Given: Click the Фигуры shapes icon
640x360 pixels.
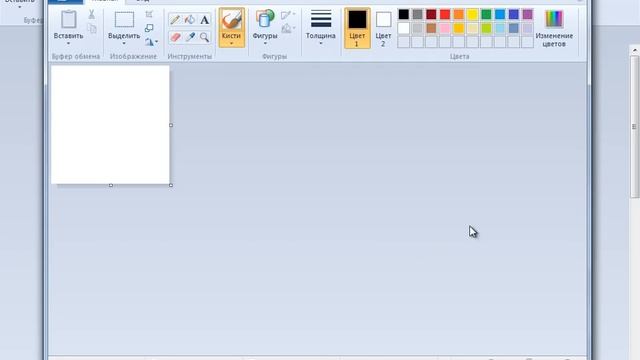Looking at the screenshot, I should pyautogui.click(x=265, y=19).
